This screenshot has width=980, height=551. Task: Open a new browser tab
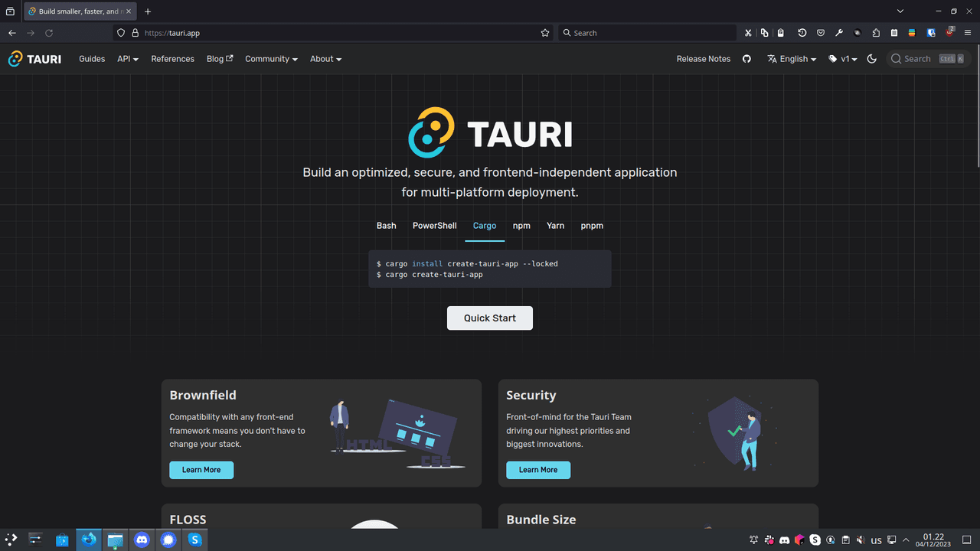148,11
